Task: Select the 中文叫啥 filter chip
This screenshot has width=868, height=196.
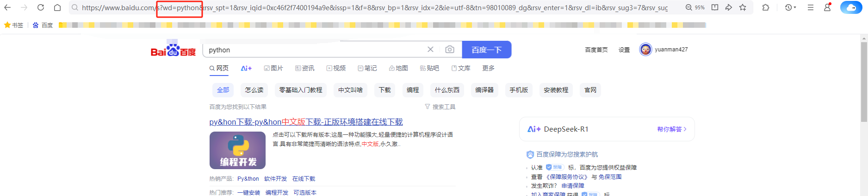Action: point(350,90)
